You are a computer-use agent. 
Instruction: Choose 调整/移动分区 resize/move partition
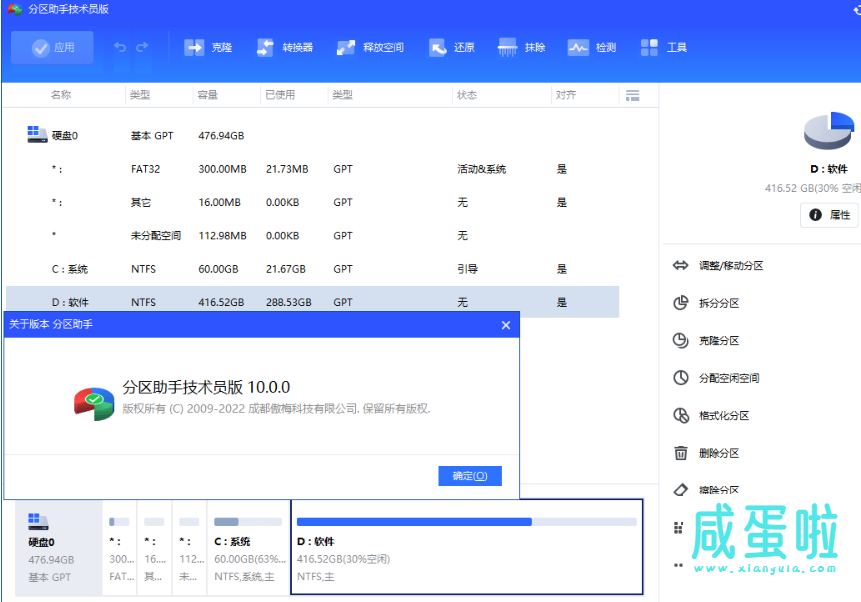point(718,266)
